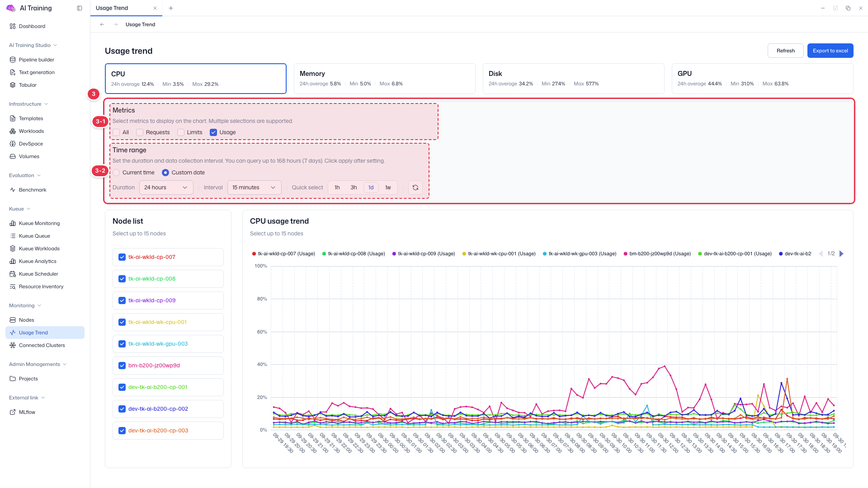Click the Dashboard sidebar icon
The image size is (868, 488).
point(13,26)
